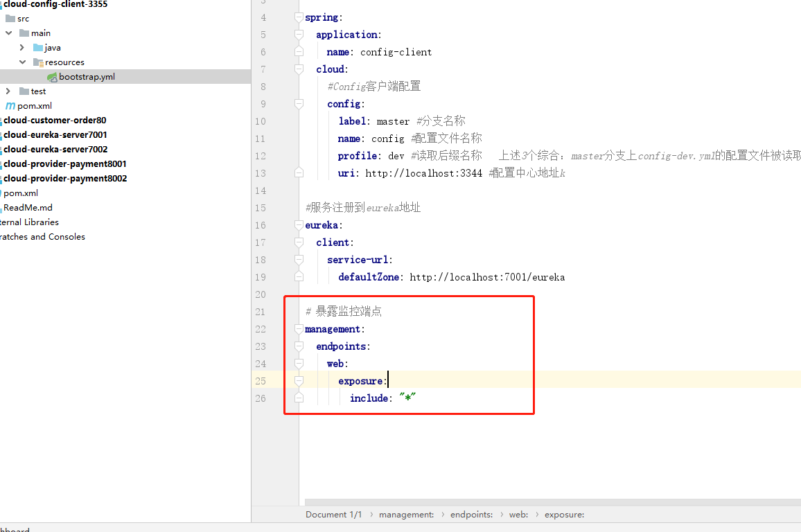Select cloud-eureka-server7002 module
The image size is (801, 532).
(55, 150)
